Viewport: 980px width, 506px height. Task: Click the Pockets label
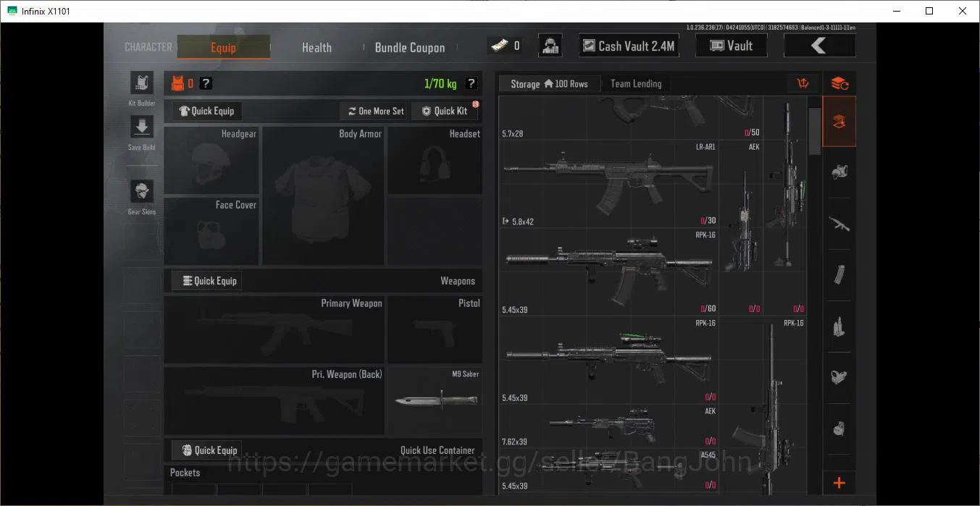[185, 472]
